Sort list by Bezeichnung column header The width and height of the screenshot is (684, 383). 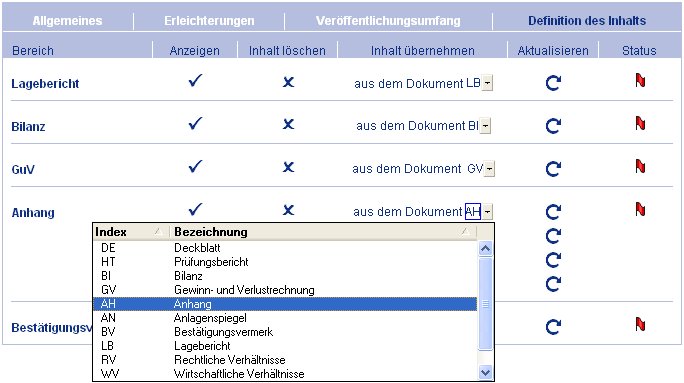pyautogui.click(x=323, y=232)
